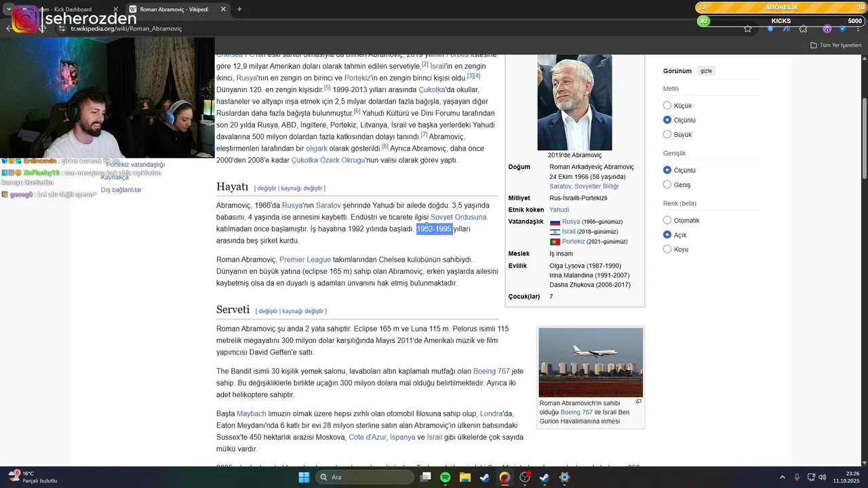This screenshot has height=488, width=868.
Task: Click değiştir next to Hayatı heading
Action: pyautogui.click(x=267, y=188)
